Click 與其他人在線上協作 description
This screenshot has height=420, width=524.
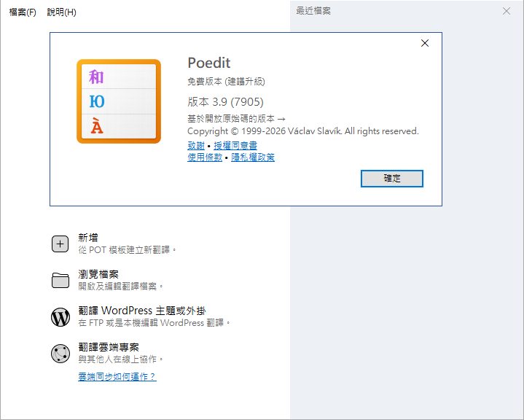click(121, 359)
